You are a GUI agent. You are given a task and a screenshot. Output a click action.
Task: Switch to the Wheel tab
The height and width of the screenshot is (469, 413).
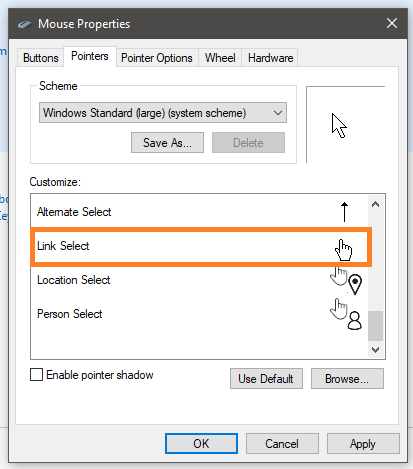coord(220,58)
